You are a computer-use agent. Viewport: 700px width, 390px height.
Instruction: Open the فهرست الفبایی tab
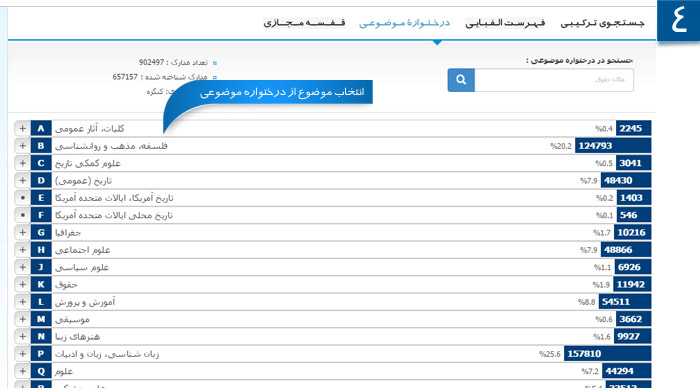click(x=505, y=22)
